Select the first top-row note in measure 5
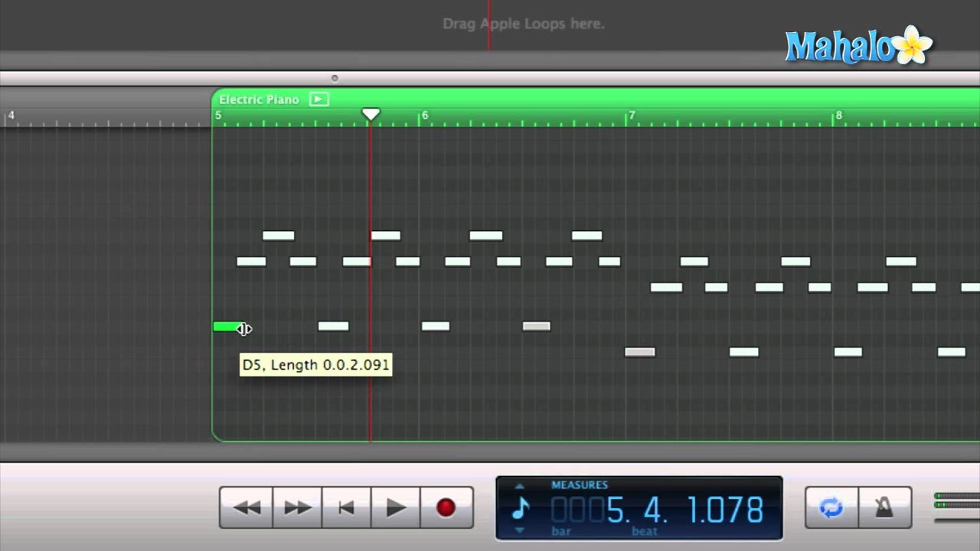980x551 pixels. 279,236
